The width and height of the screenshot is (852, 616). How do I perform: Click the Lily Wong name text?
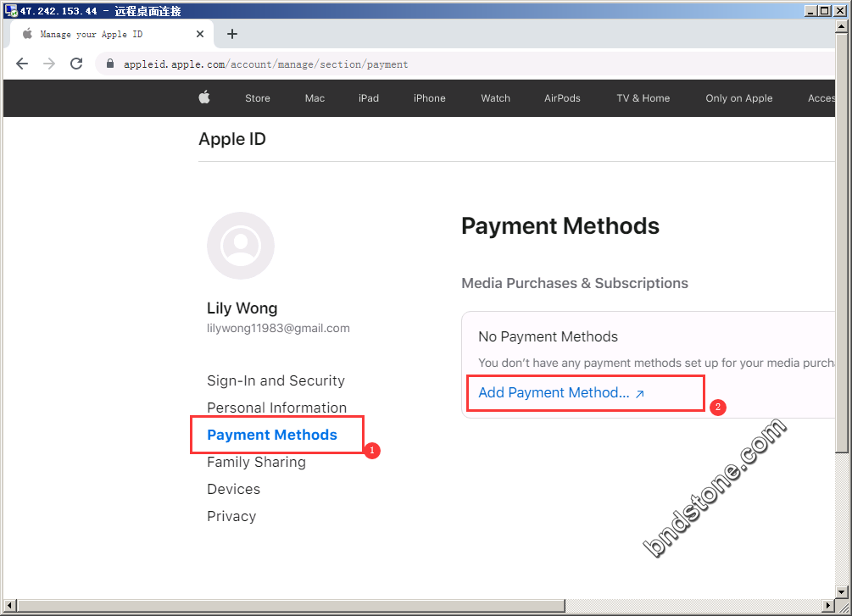click(x=242, y=308)
